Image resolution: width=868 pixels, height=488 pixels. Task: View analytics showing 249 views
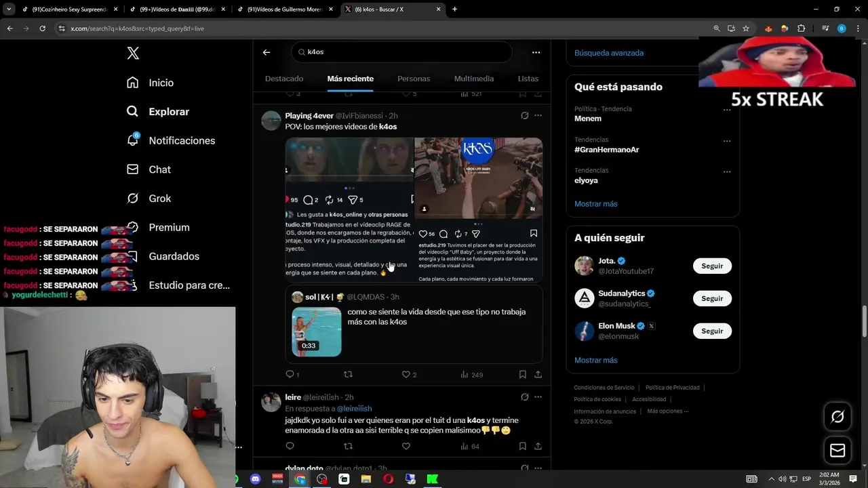471,374
